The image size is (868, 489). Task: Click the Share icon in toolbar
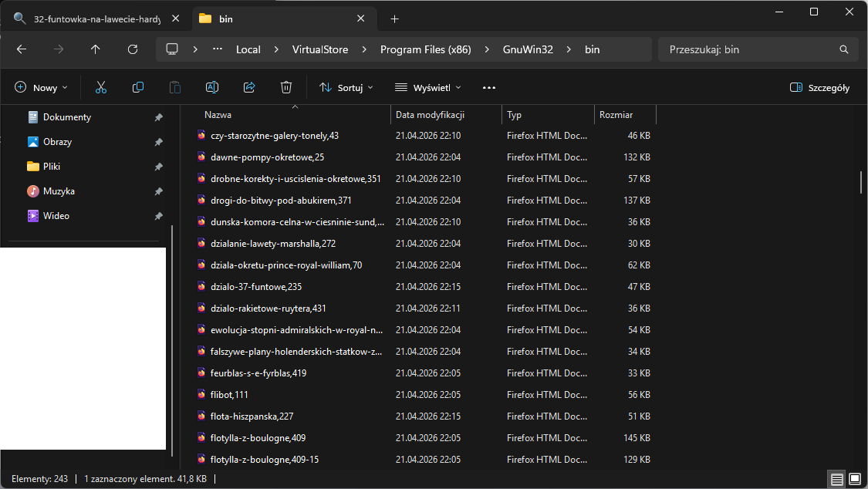coord(249,88)
